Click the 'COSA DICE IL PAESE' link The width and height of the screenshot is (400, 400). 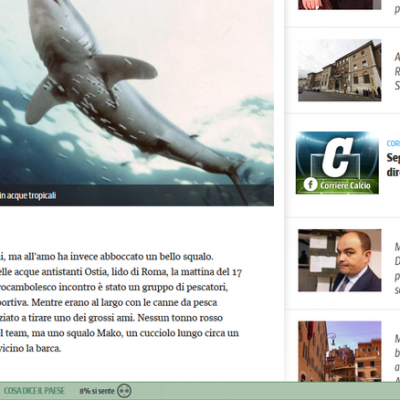pyautogui.click(x=34, y=391)
